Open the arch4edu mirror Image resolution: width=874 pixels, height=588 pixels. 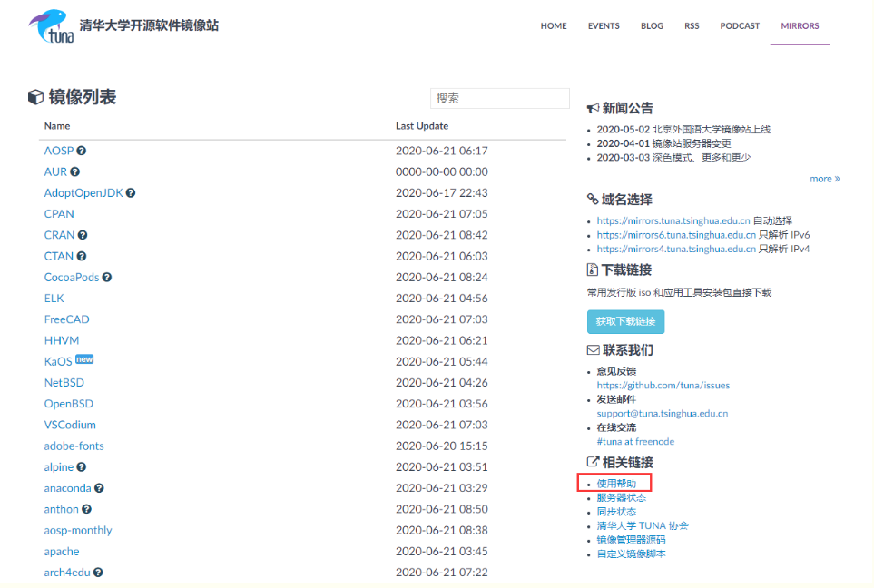click(x=67, y=573)
